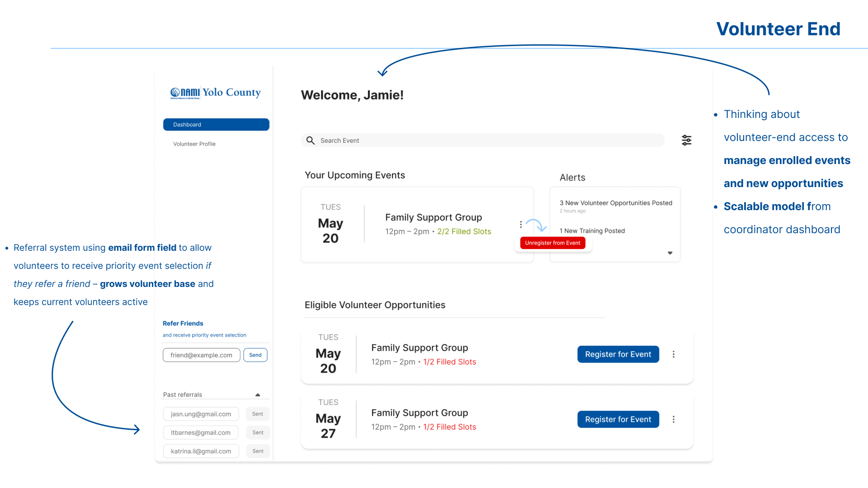Open the 3 New Volunteer Opportunities alert
The width and height of the screenshot is (868, 488).
tap(616, 203)
